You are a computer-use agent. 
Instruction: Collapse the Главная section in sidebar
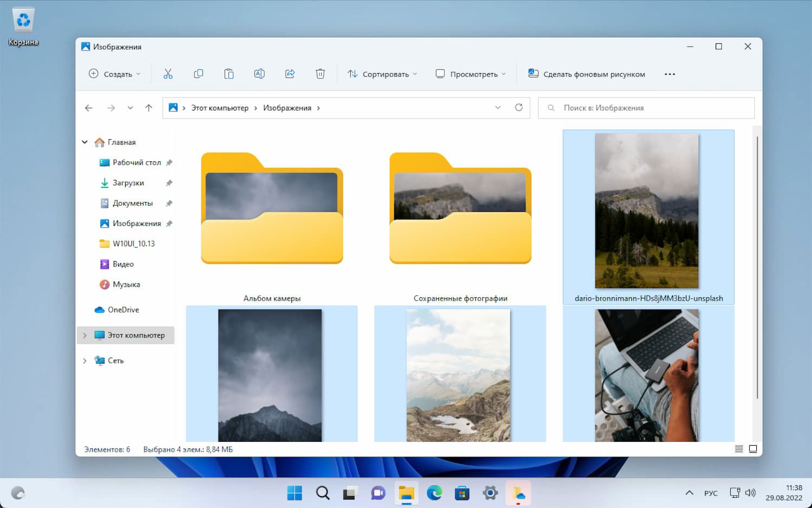(x=85, y=142)
